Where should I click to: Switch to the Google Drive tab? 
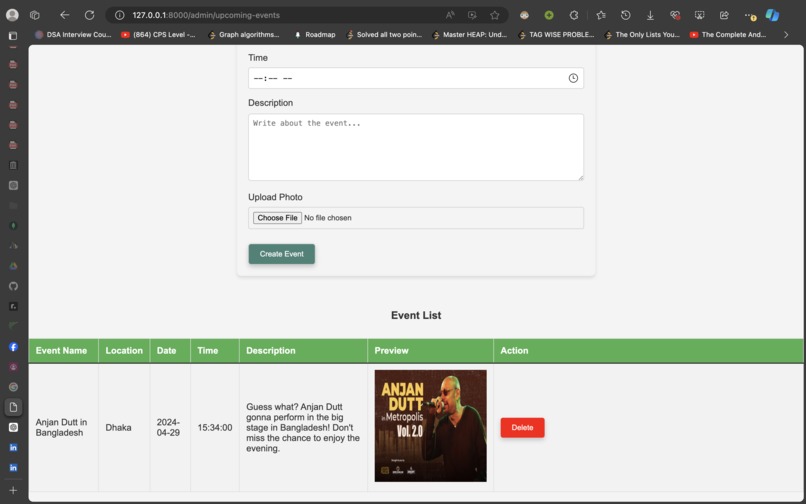13,266
